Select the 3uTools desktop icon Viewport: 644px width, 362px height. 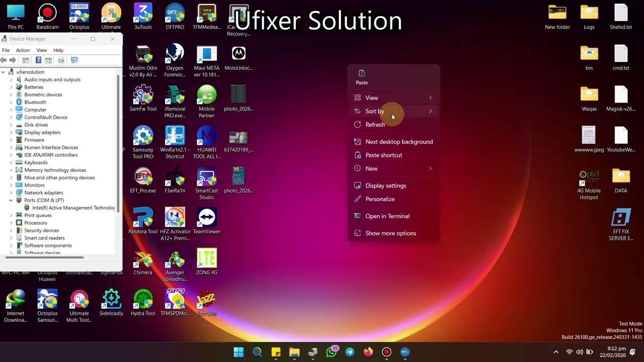[x=143, y=17]
